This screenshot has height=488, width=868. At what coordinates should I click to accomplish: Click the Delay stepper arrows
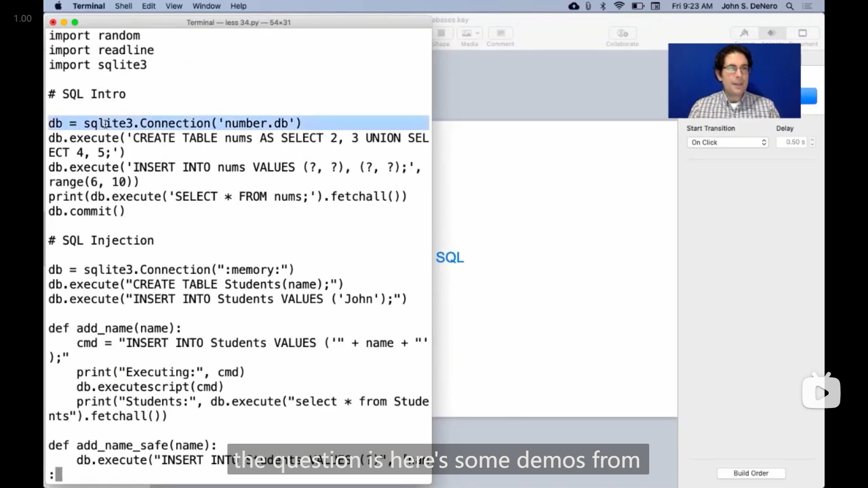(x=812, y=142)
